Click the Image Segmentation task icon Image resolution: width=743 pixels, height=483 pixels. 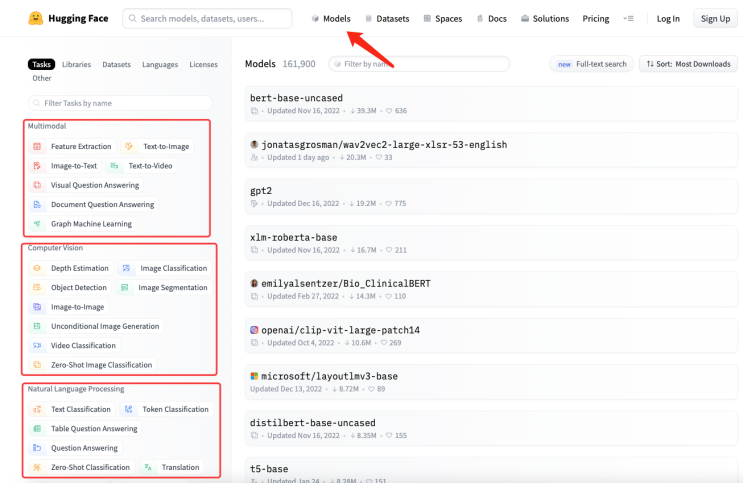click(x=125, y=288)
